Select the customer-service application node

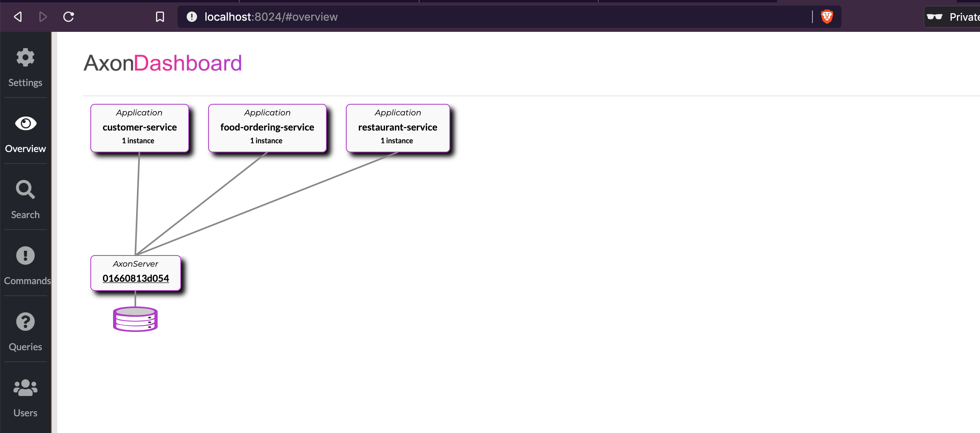tap(140, 128)
